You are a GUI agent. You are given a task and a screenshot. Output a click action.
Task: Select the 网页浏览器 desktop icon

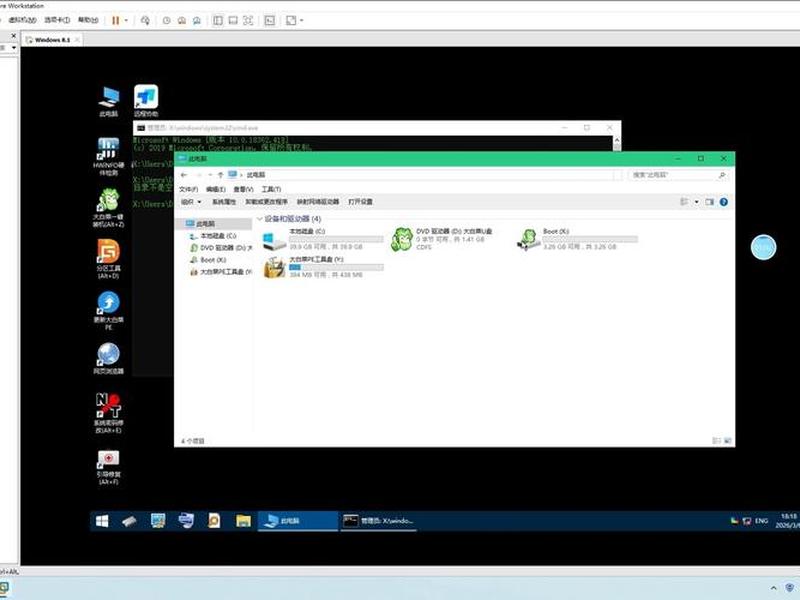109,359
